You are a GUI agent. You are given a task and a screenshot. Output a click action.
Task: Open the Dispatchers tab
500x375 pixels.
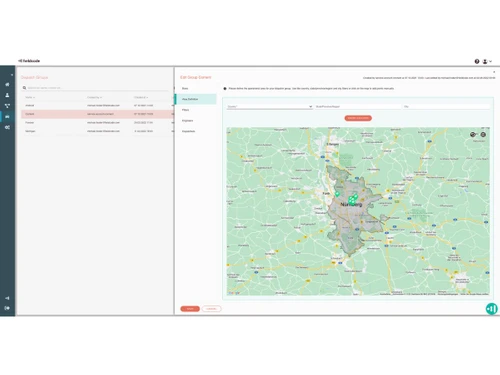click(196, 131)
